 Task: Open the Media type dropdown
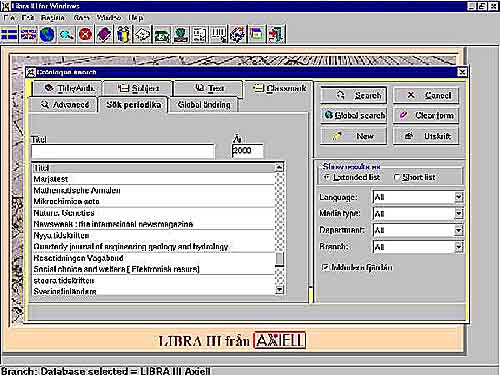point(459,213)
